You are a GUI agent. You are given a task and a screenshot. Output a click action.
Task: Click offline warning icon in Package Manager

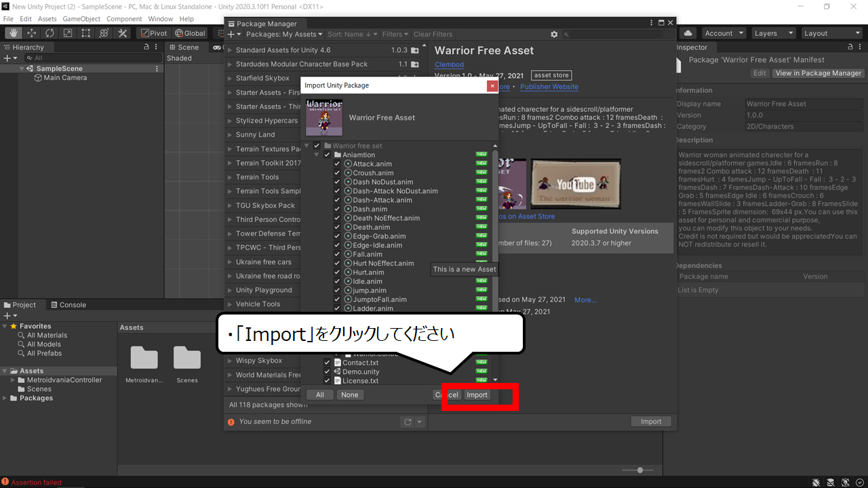click(231, 422)
